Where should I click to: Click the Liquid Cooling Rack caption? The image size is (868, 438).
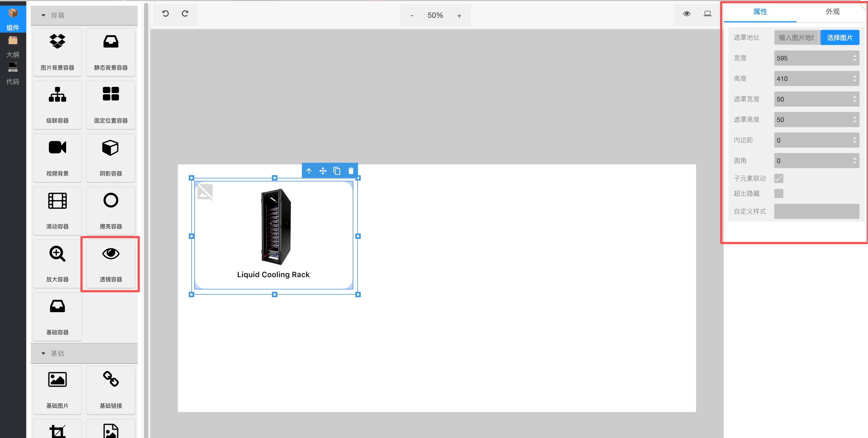(273, 274)
